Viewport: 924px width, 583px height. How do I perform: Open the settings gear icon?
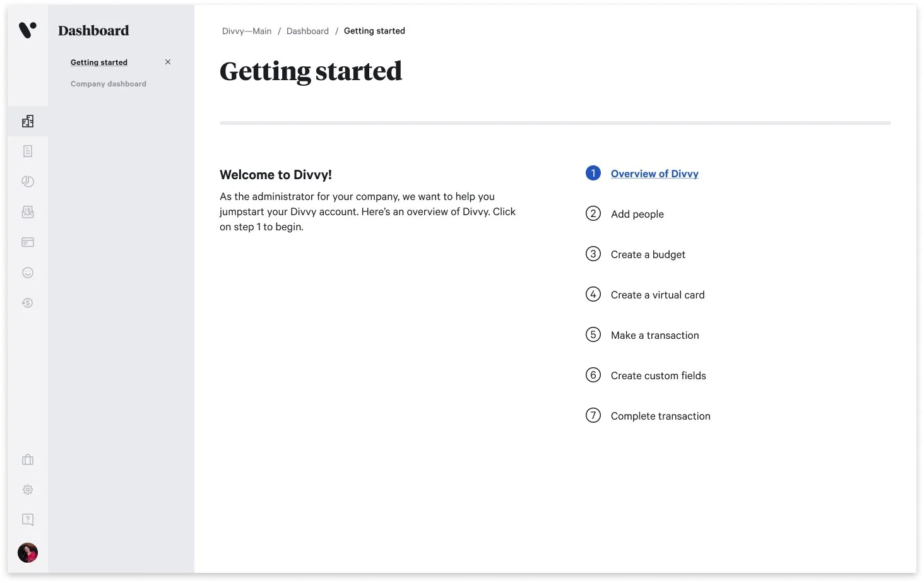[28, 490]
